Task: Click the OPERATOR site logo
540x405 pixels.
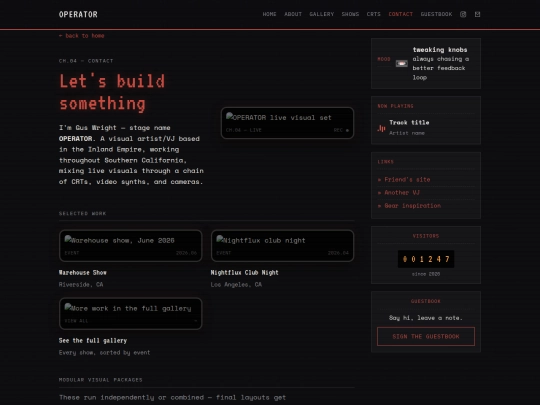Action: [x=78, y=14]
